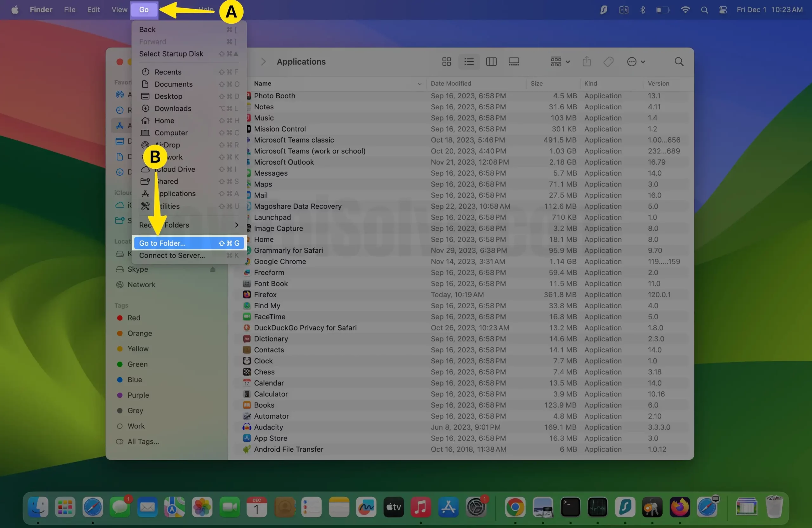Switch Finder to gallery view
The image size is (812, 528).
tap(514, 62)
